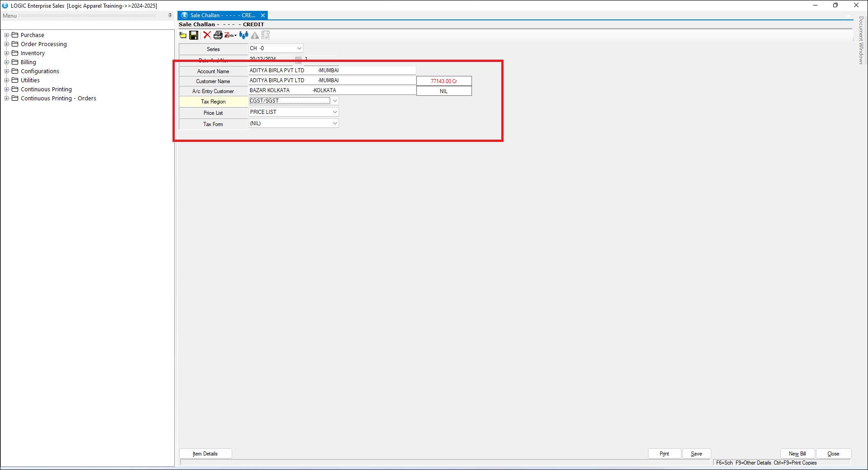Click the Item Details button
Viewport: 868px width, 470px height.
[205, 454]
